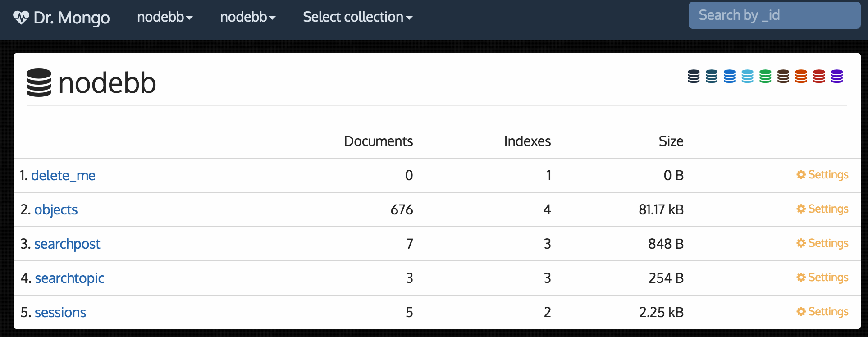
Task: Choose the purple database theme icon
Action: (837, 76)
